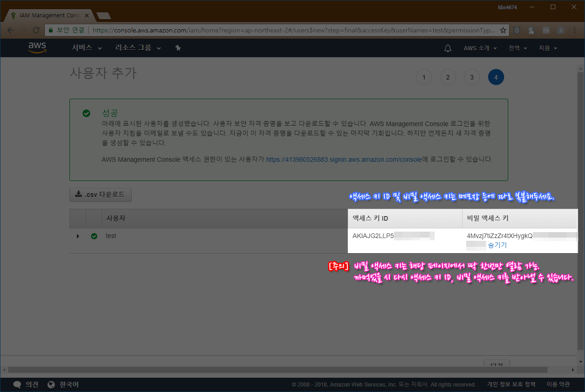Click the globe language icon
The image size is (585, 392).
(51, 385)
